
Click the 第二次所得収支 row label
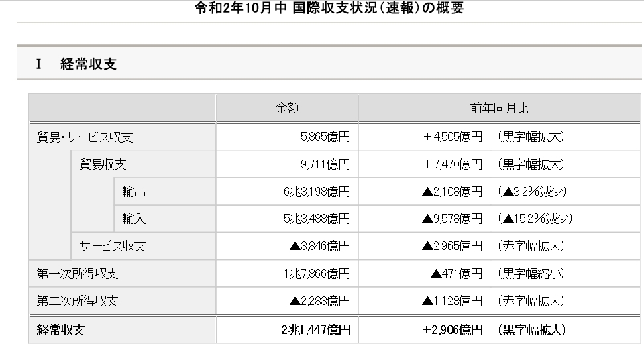[x=78, y=300]
